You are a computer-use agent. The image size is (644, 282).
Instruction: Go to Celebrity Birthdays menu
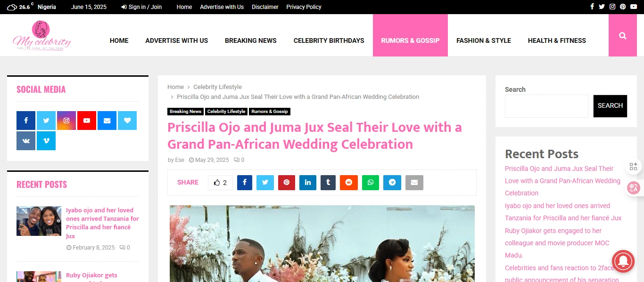click(x=329, y=40)
